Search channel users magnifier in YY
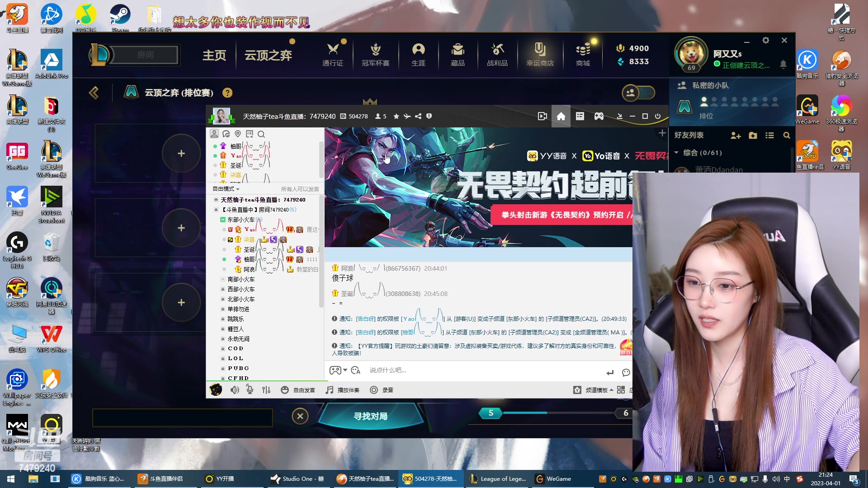868x488 pixels. coord(261,134)
